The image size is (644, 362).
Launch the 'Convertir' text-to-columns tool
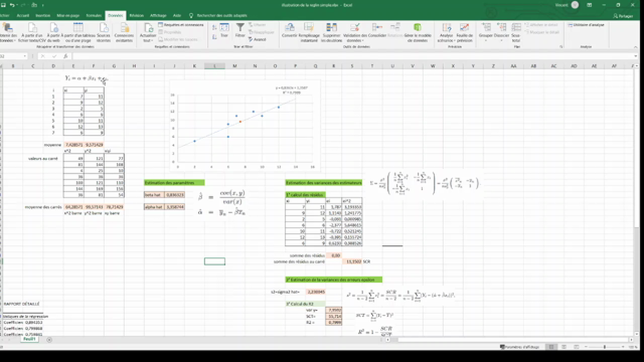(x=289, y=30)
